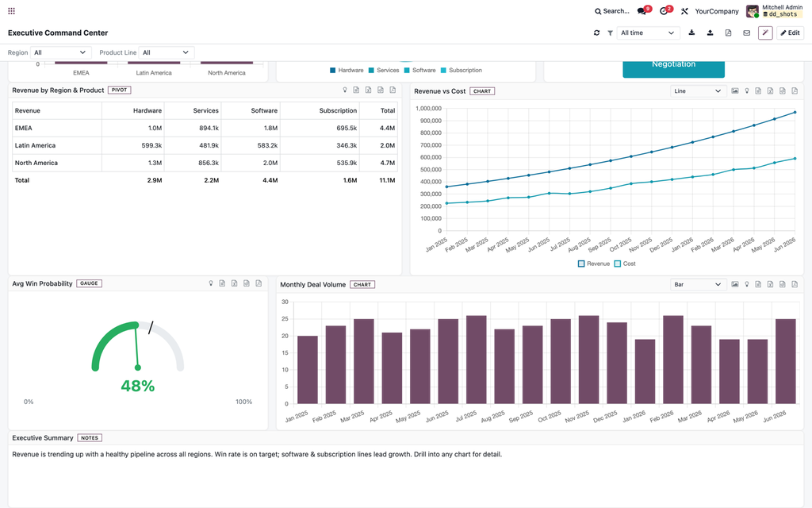The width and height of the screenshot is (812, 508).
Task: Open YourCompany company switcher
Action: pyautogui.click(x=717, y=11)
